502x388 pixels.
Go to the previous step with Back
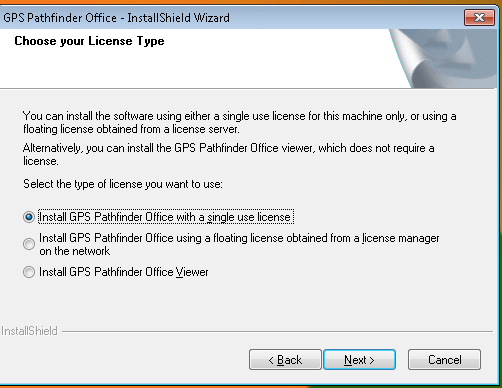click(285, 360)
